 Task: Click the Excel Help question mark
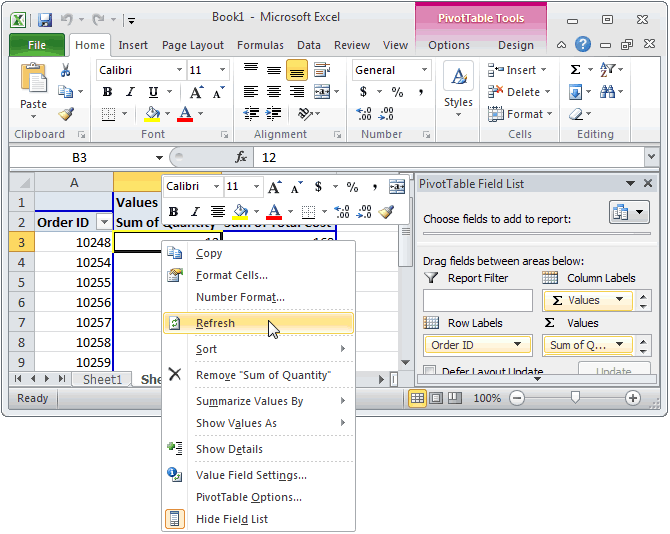(583, 44)
